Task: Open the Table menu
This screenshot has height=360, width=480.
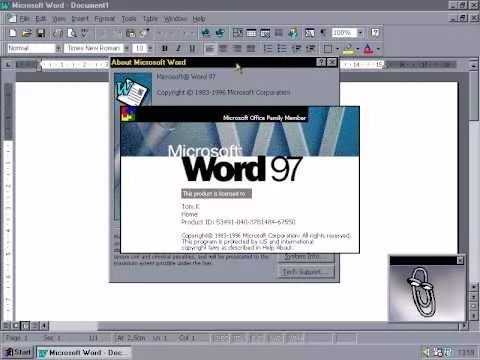Action: coord(150,19)
